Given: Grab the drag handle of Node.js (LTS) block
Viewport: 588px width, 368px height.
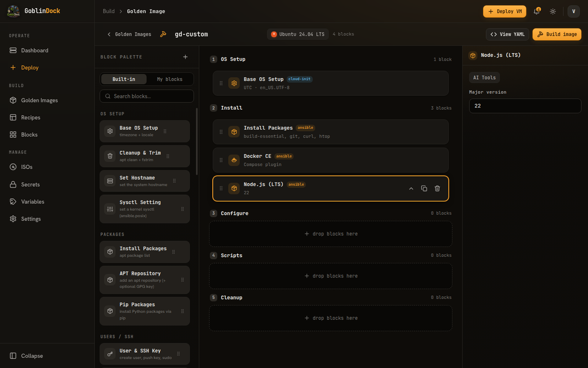Looking at the screenshot, I should pyautogui.click(x=221, y=189).
